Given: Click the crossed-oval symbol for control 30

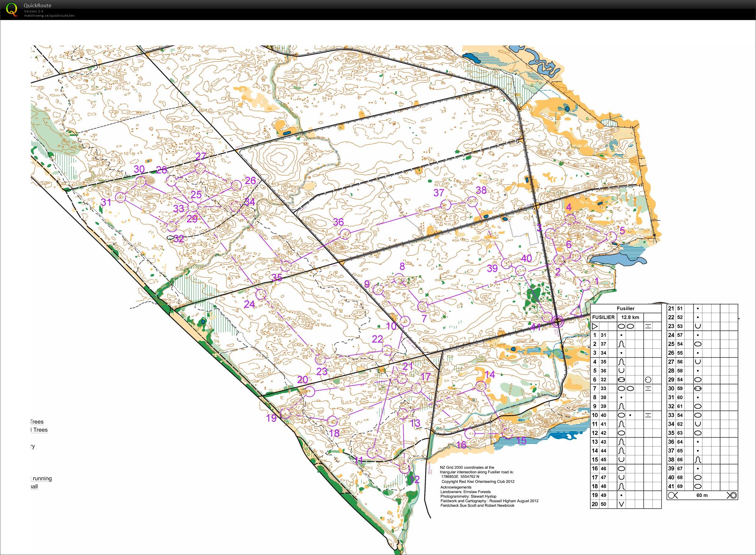Looking at the screenshot, I should tap(698, 388).
